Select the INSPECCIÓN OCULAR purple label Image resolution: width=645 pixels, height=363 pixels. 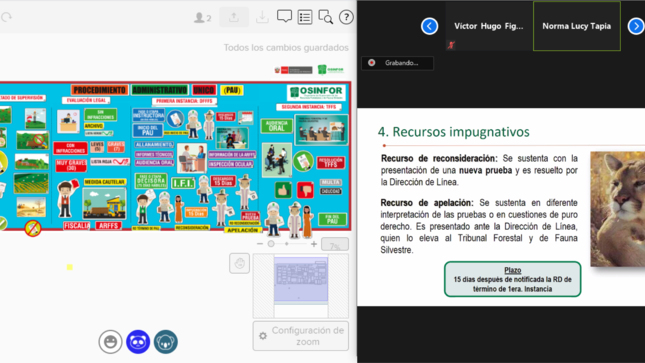[230, 164]
